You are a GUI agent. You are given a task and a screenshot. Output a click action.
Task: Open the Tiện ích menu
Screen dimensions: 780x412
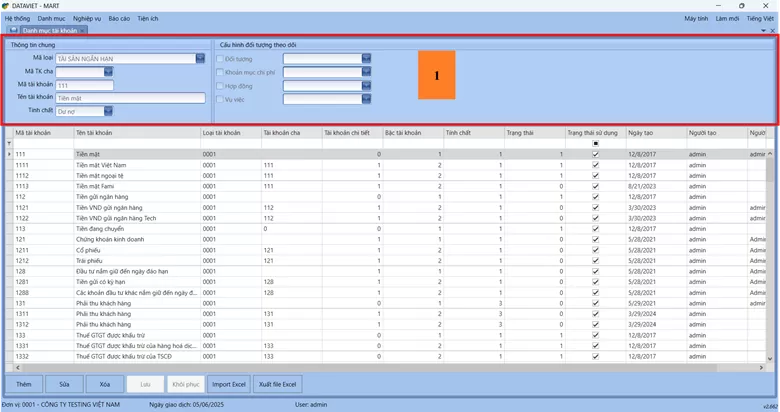tap(148, 18)
